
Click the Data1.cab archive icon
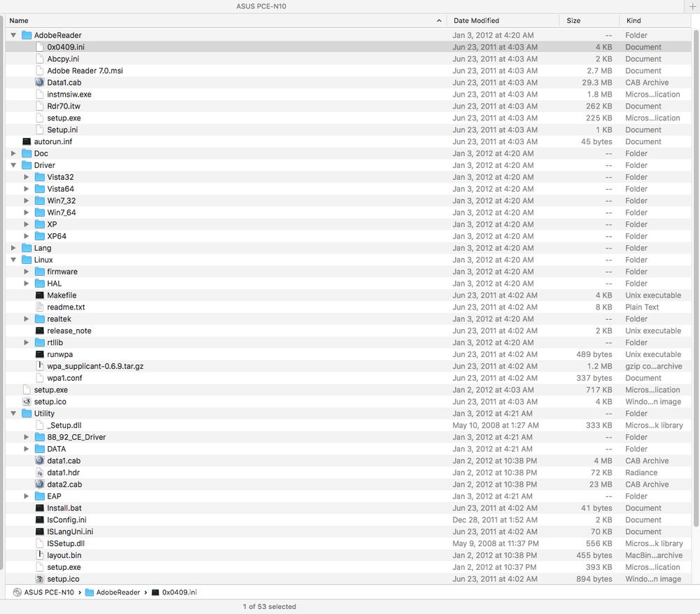(40, 83)
